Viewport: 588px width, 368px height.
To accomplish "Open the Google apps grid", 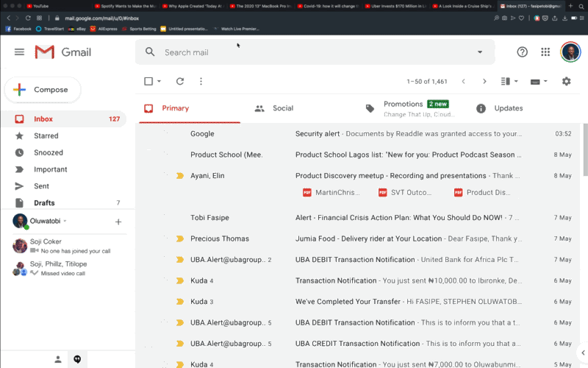I will 545,52.
